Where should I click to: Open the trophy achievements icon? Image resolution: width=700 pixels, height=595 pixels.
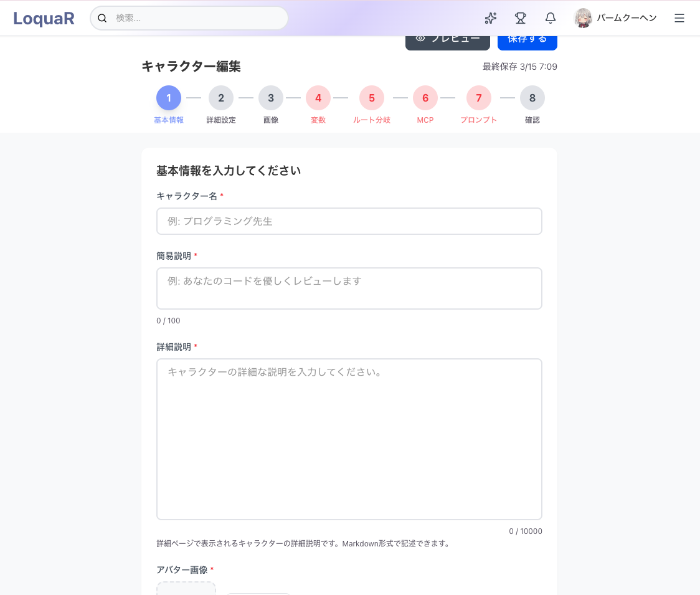tap(520, 18)
